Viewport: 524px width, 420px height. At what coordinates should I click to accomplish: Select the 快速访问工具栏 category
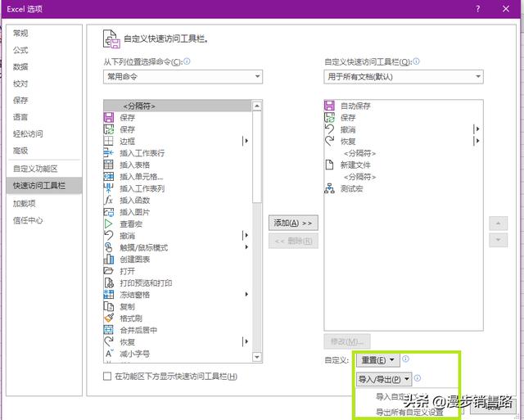click(43, 186)
